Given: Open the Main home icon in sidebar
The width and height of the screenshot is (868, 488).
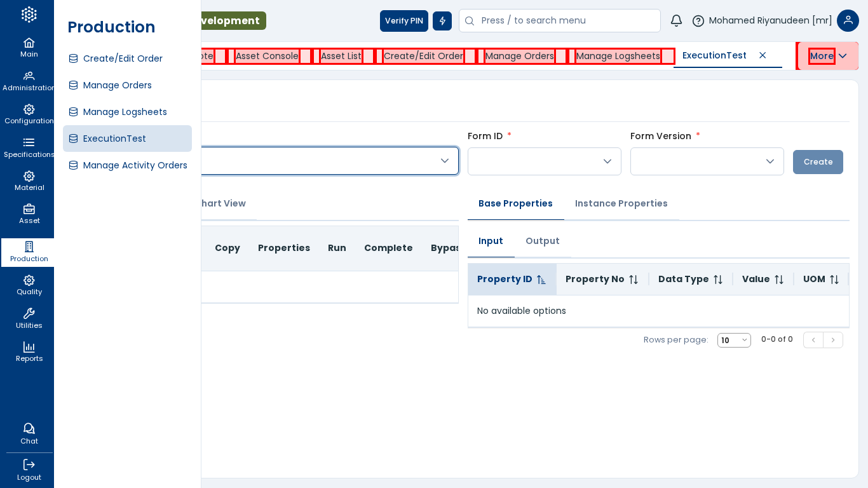Looking at the screenshot, I should [29, 43].
